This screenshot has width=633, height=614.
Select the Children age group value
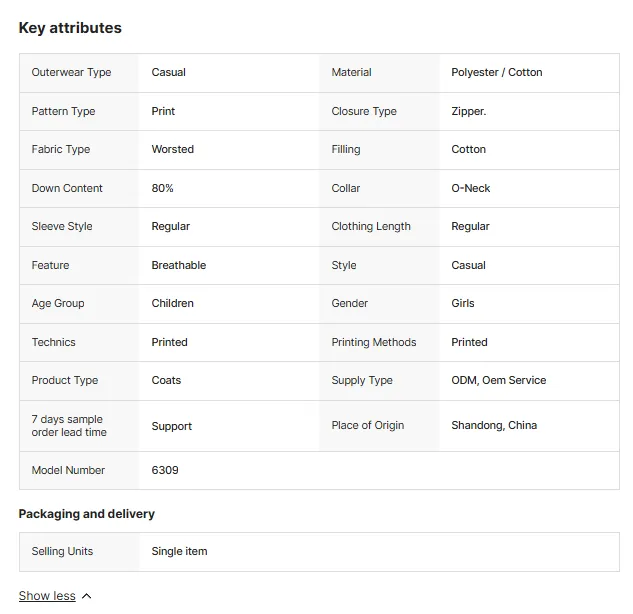pos(172,303)
